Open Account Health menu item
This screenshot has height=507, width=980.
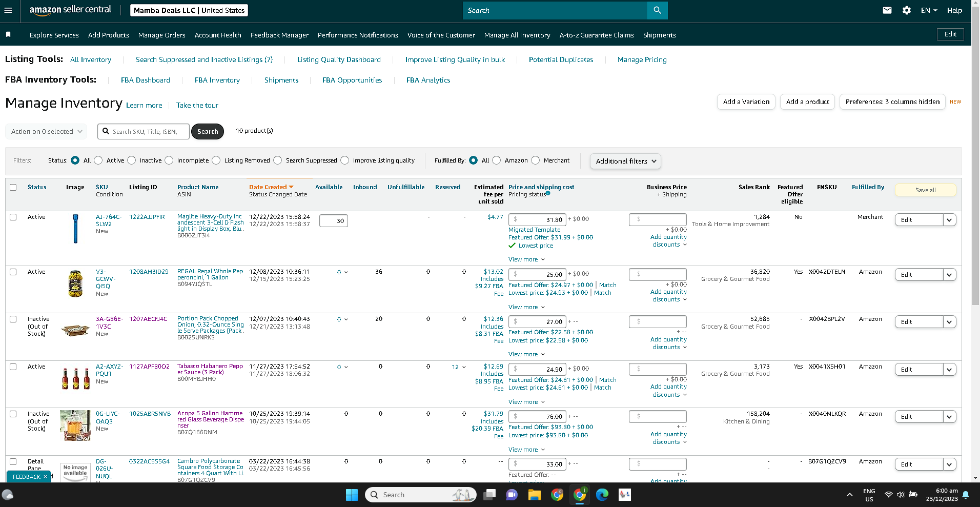tap(218, 35)
